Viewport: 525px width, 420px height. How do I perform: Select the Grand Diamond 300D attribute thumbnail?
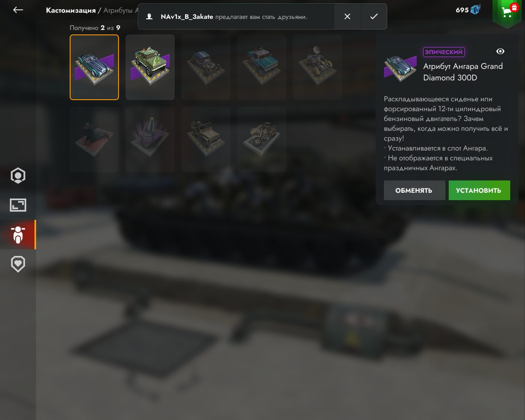(x=94, y=67)
